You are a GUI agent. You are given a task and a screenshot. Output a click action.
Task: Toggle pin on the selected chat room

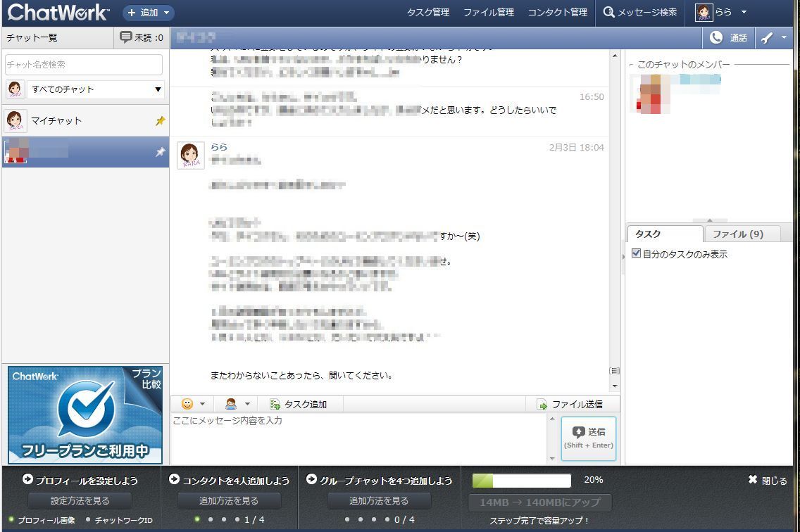[160, 152]
